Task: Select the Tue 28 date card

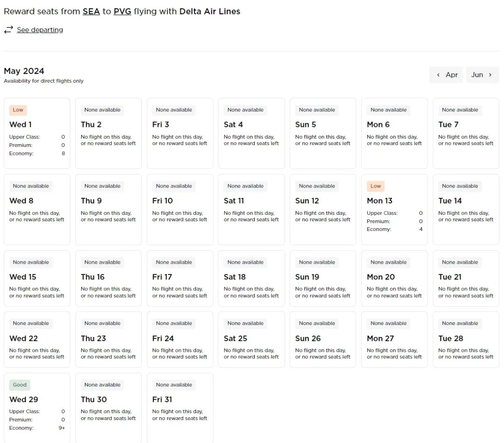Action: [x=466, y=339]
